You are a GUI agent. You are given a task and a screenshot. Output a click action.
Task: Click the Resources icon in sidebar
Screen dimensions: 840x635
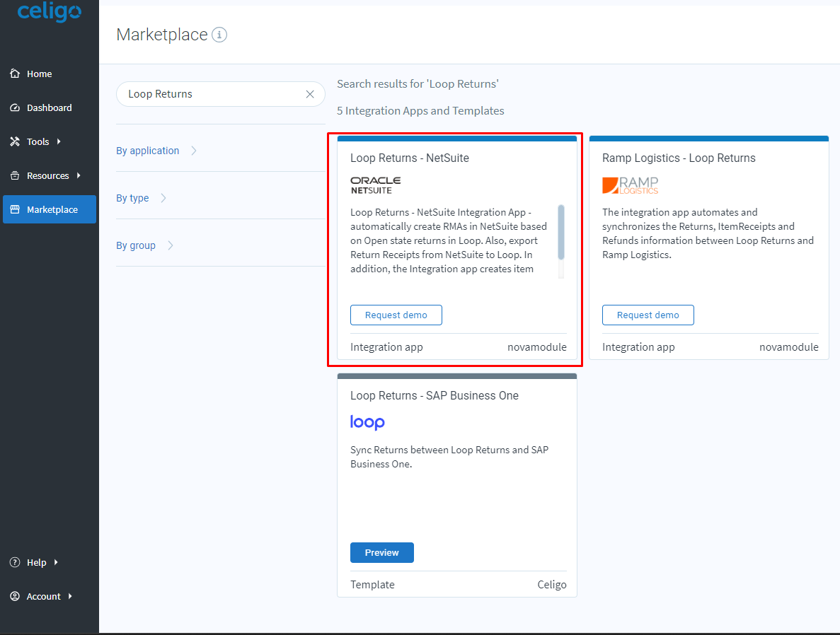click(15, 175)
